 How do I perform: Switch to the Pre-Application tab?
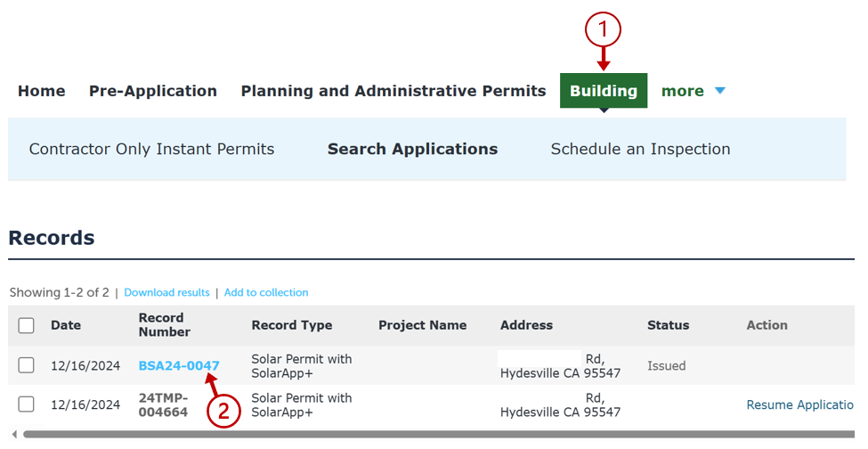[152, 91]
